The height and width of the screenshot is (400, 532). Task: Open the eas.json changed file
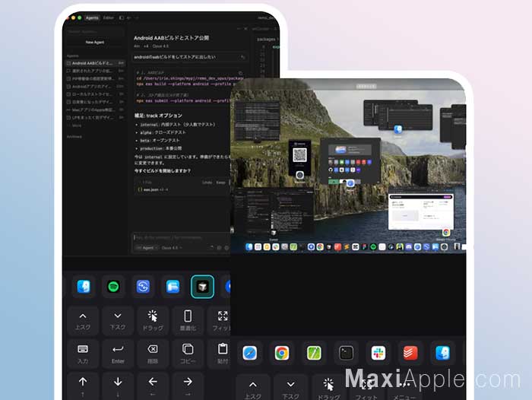click(153, 189)
